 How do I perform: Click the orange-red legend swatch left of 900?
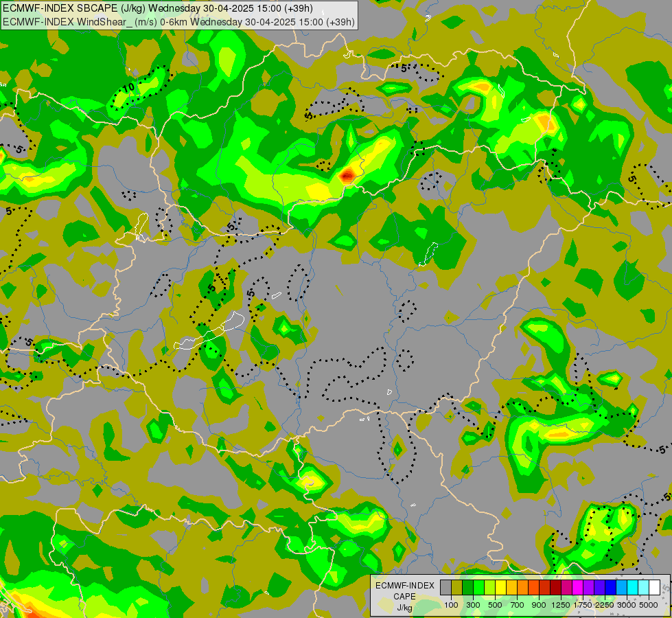pyautogui.click(x=533, y=588)
